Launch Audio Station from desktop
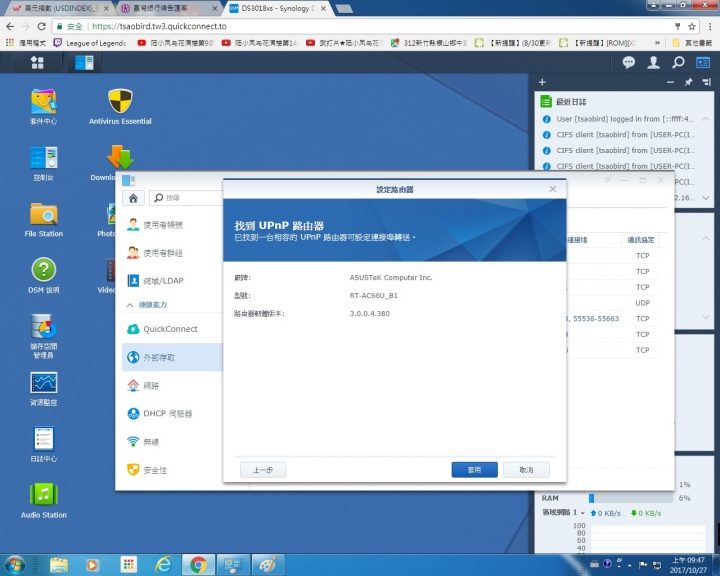 43,501
